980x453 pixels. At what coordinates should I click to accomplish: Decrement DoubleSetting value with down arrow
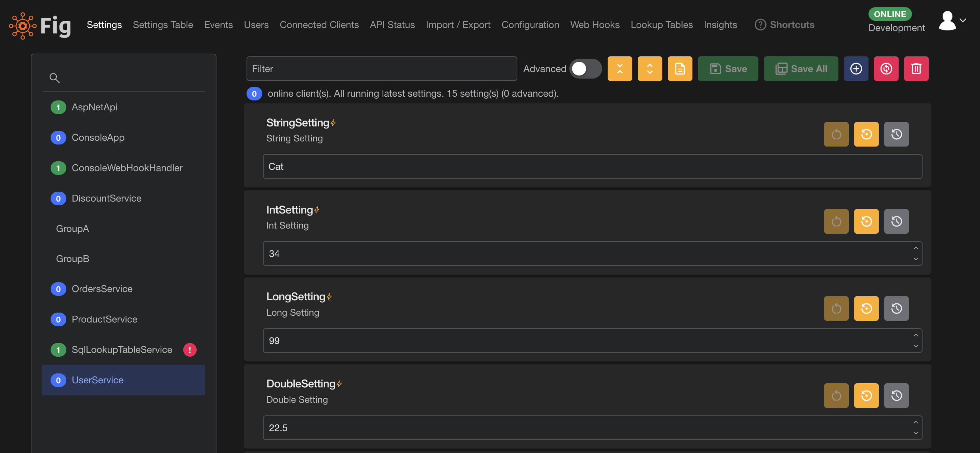tap(915, 433)
